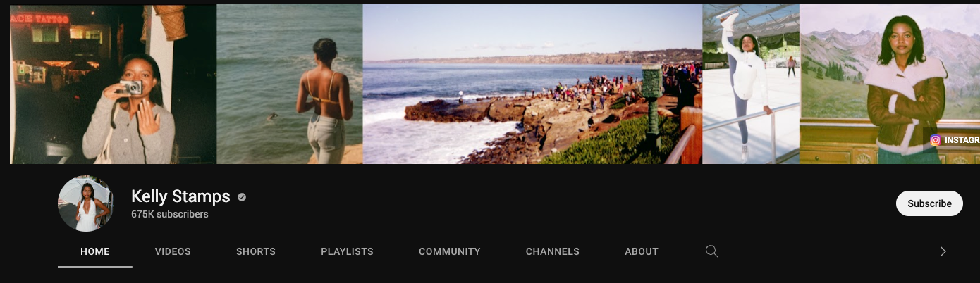Viewport: 980px width, 283px height.
Task: Select the Playlists tab
Action: [x=347, y=251]
